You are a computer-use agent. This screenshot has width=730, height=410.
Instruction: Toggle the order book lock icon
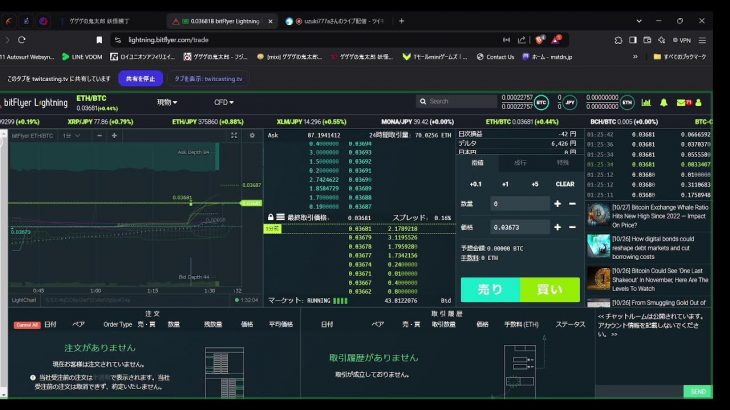(x=268, y=217)
